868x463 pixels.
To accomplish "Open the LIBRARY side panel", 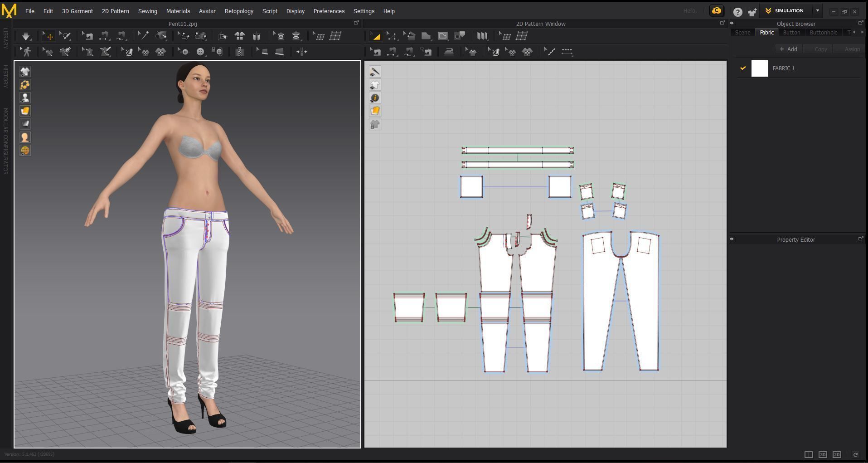I will (x=5, y=39).
